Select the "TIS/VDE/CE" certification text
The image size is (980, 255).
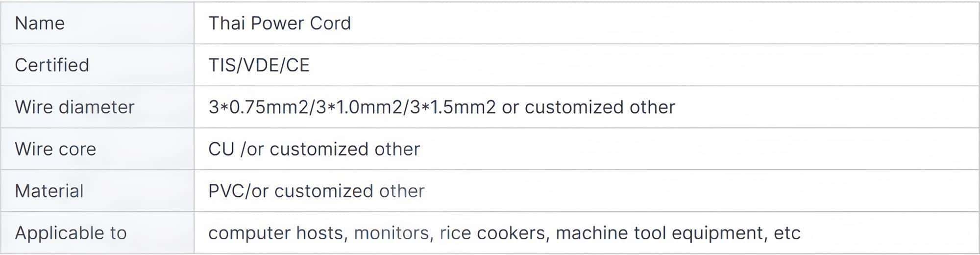259,65
